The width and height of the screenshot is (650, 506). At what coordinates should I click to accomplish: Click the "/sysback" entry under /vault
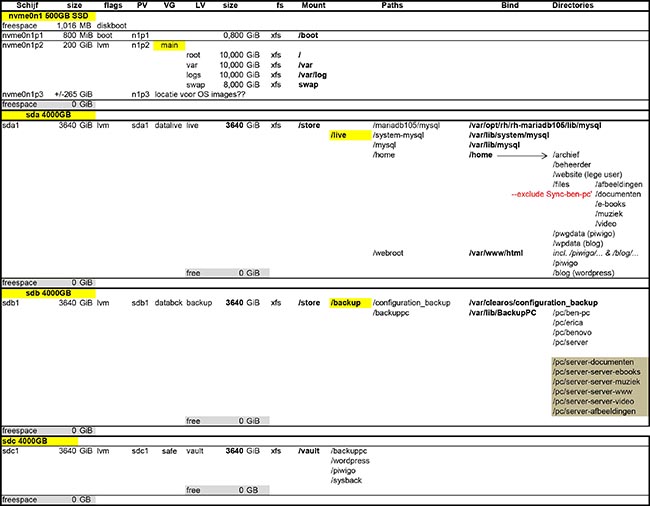point(346,481)
